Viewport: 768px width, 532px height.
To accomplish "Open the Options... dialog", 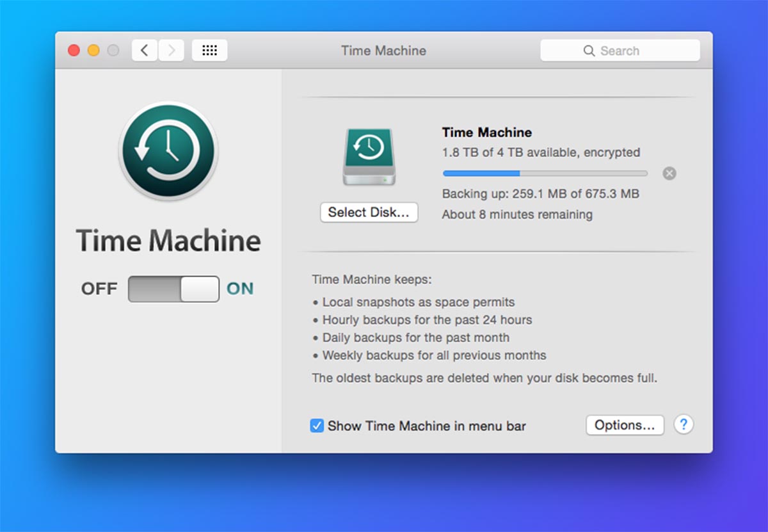I will [x=625, y=425].
